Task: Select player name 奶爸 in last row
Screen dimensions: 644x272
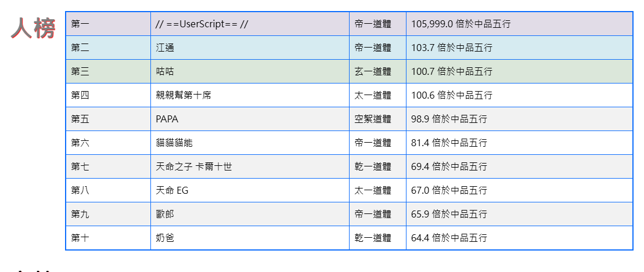Action: point(165,238)
